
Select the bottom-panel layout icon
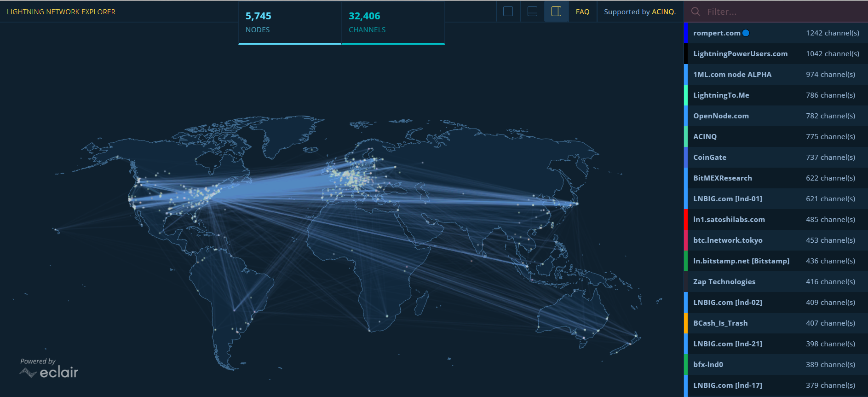[532, 12]
